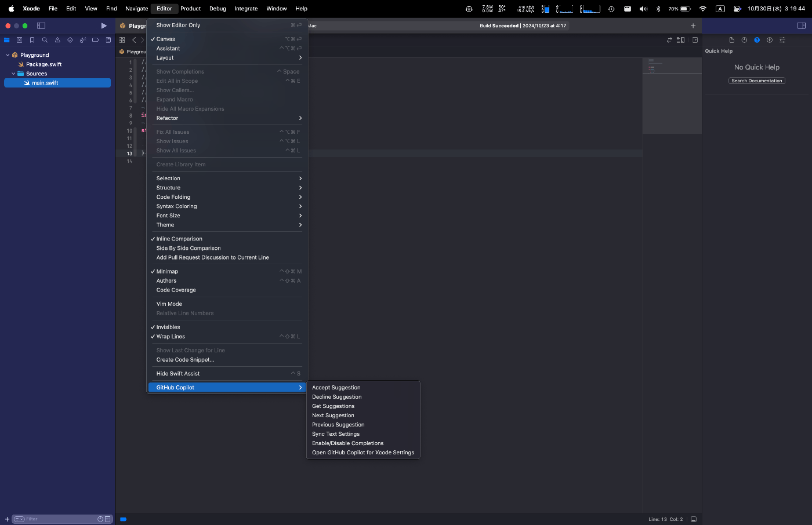Choose Hide Swift Assist menu entry
The height and width of the screenshot is (525, 812).
click(x=227, y=374)
